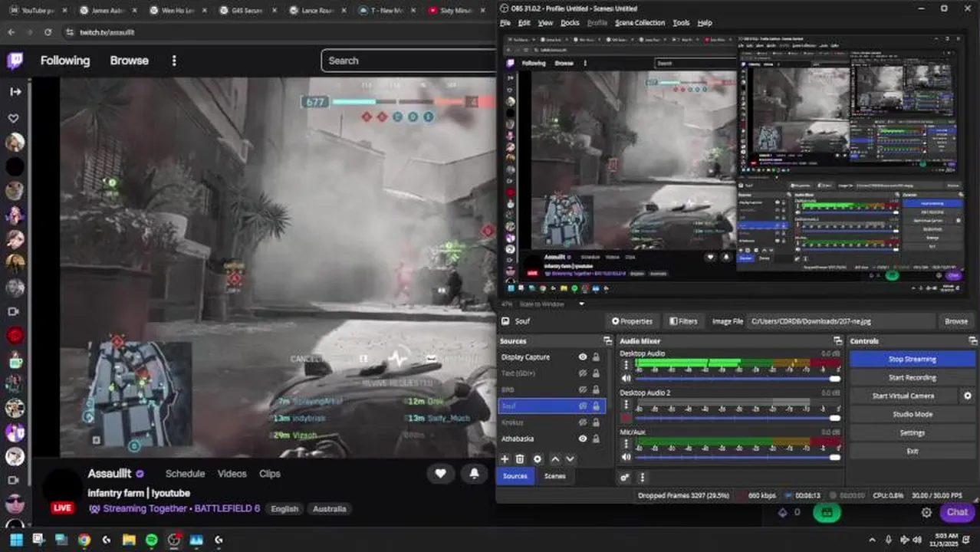980x552 pixels.
Task: Pop out the Controls dock icon
Action: tap(972, 341)
